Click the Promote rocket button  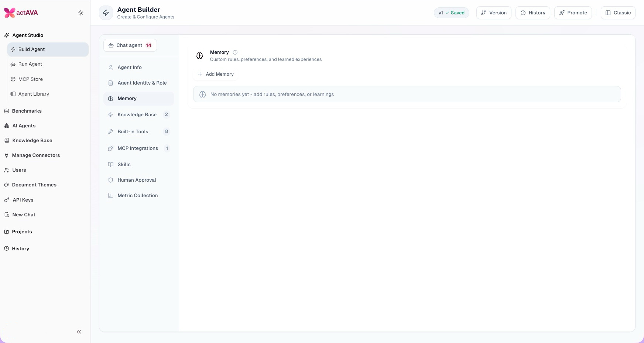573,13
